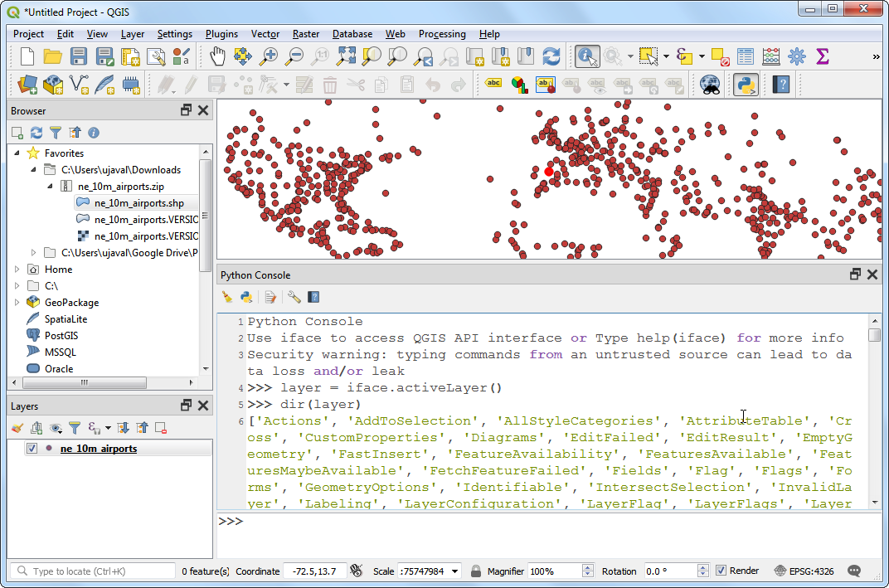Toggle the Render checkbox in status bar
This screenshot has height=588, width=889.
721,571
